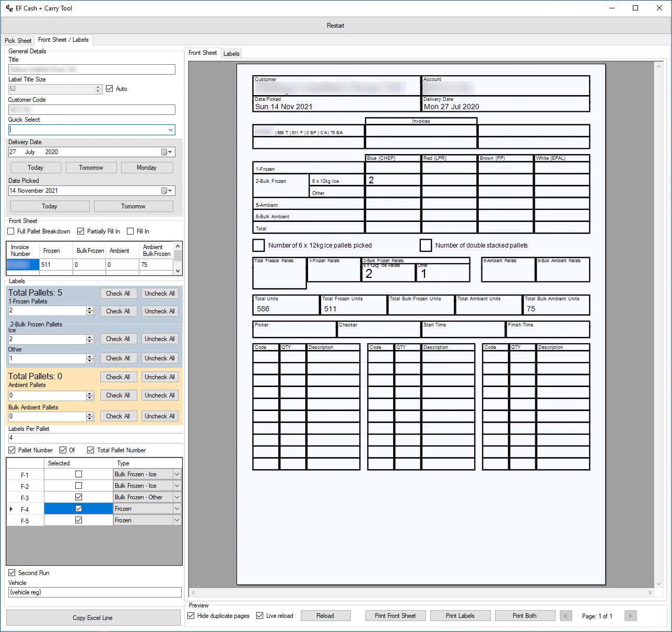Click the Print Both button
Viewport: 672px width, 632px height.
click(x=524, y=616)
